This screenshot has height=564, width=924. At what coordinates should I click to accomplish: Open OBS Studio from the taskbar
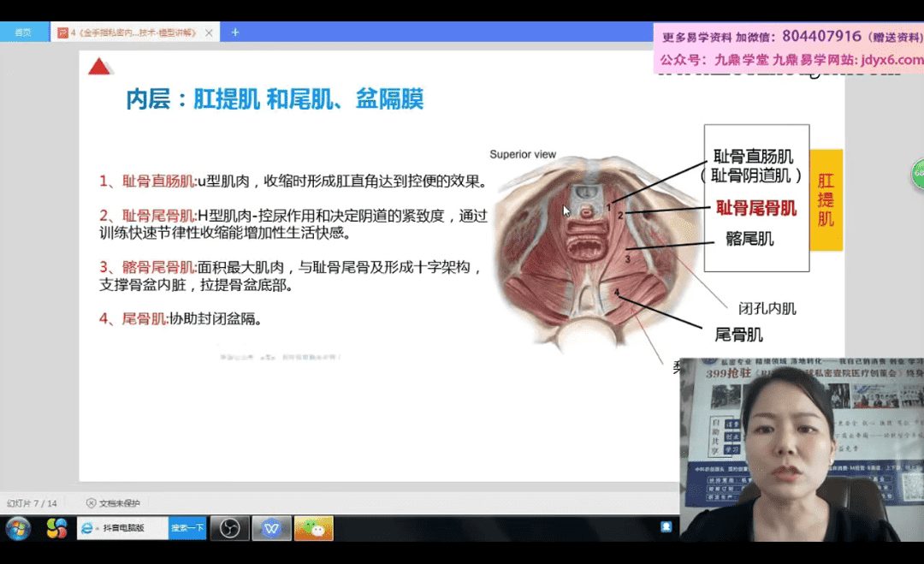coord(229,528)
